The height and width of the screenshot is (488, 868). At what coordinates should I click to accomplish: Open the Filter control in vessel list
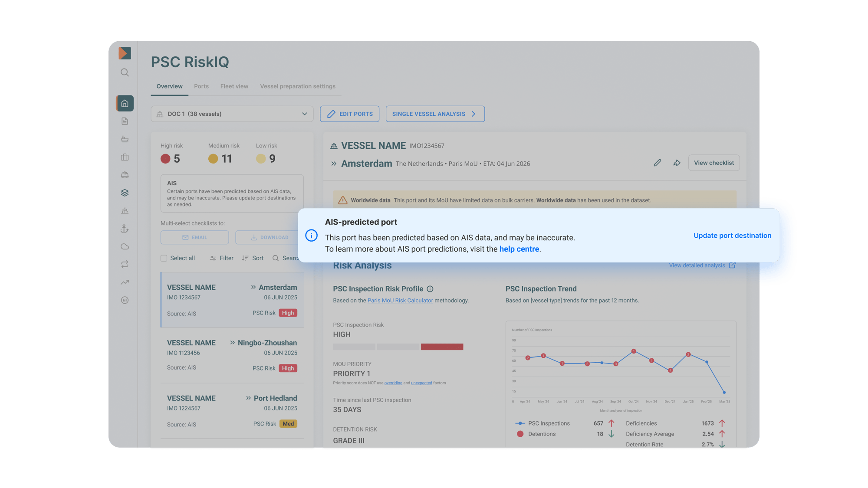221,258
